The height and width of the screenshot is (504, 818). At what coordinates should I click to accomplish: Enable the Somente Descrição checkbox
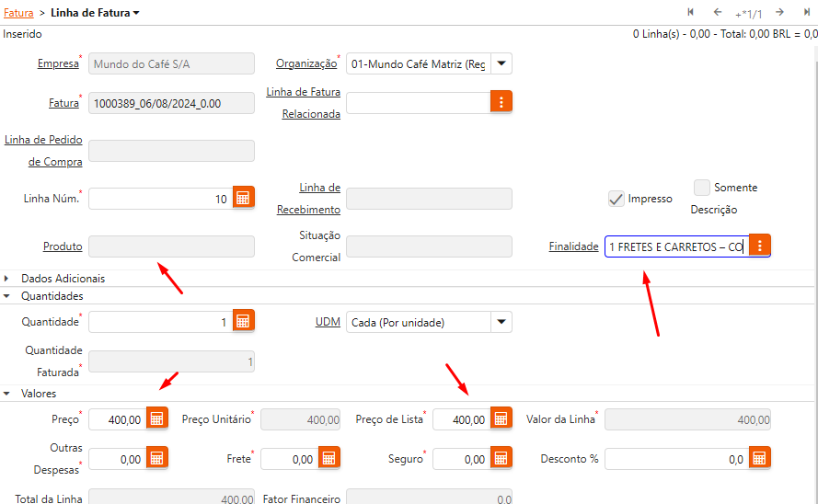[x=702, y=188]
